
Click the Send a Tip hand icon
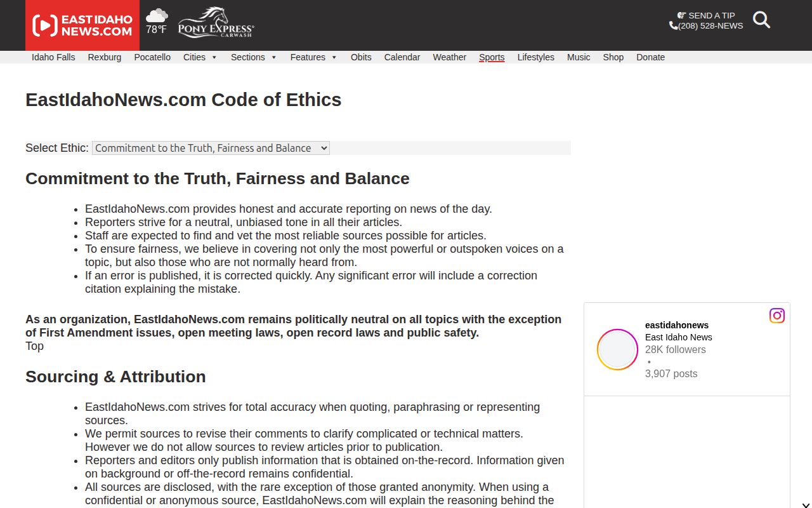682,15
